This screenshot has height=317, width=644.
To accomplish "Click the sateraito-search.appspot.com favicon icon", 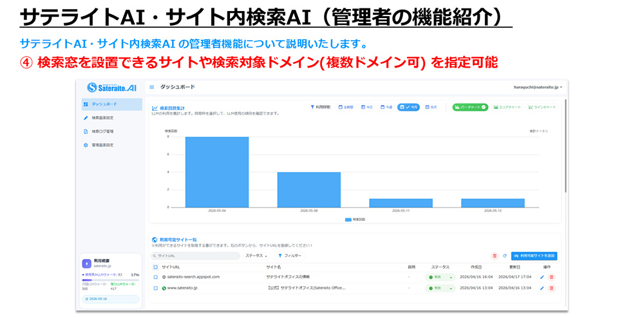I will [x=164, y=277].
